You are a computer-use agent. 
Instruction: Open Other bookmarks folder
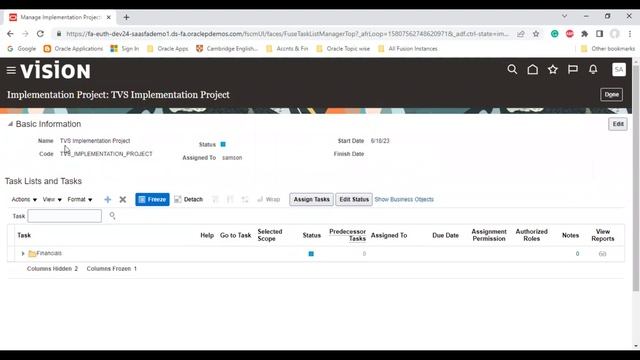tap(608, 49)
